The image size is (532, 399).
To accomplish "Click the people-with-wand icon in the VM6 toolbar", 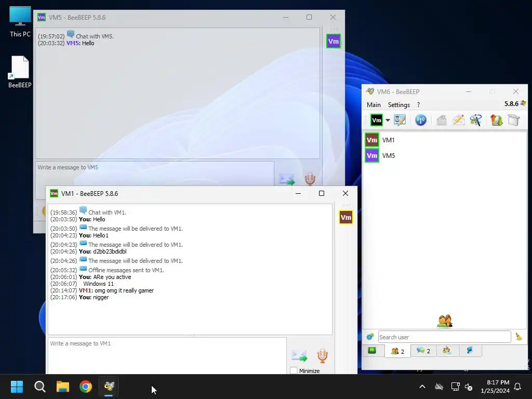I will click(476, 120).
